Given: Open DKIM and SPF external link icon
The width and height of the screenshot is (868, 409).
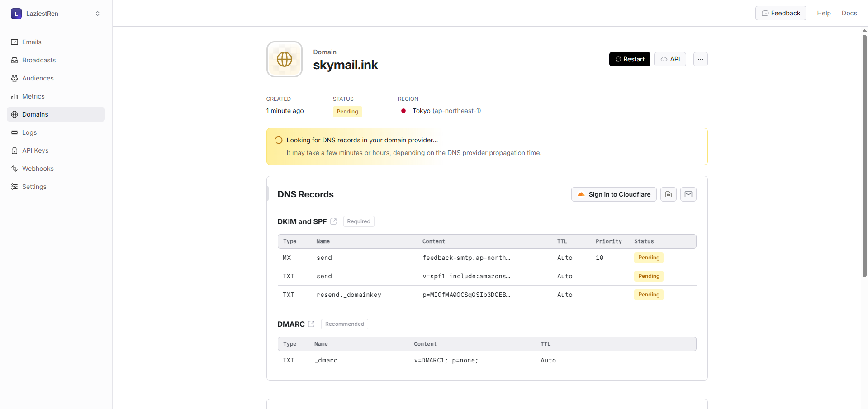Looking at the screenshot, I should (333, 221).
